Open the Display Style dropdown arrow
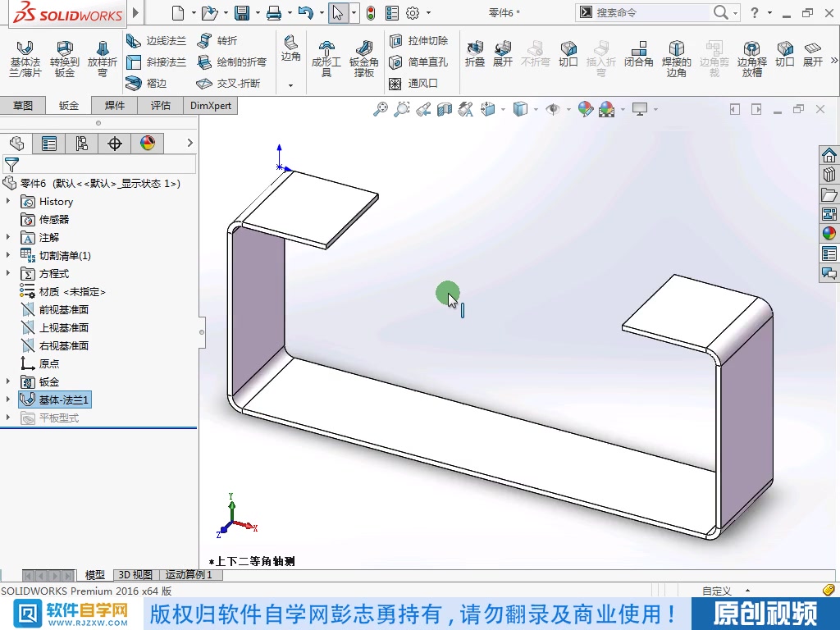The width and height of the screenshot is (840, 630). click(x=536, y=108)
